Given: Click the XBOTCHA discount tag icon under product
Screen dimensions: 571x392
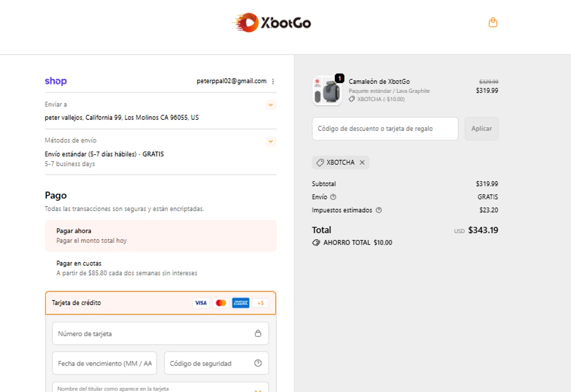Looking at the screenshot, I should (x=352, y=99).
